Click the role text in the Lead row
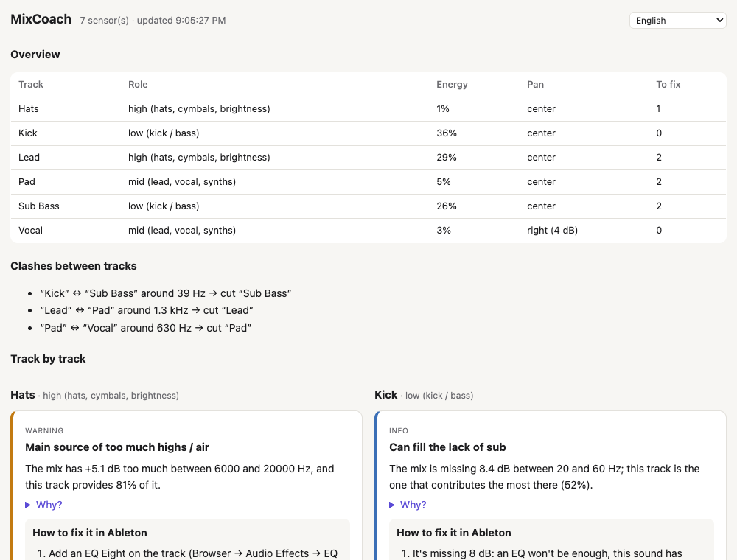 click(199, 158)
